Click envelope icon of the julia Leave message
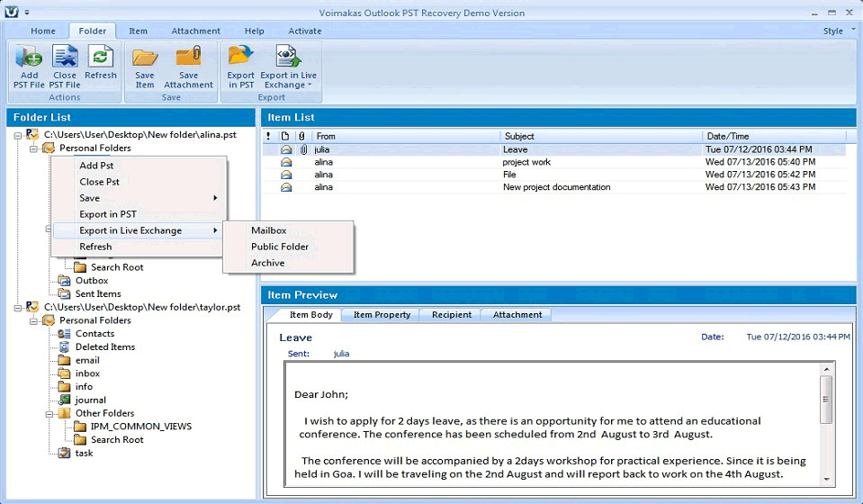The image size is (863, 504). 286,149
